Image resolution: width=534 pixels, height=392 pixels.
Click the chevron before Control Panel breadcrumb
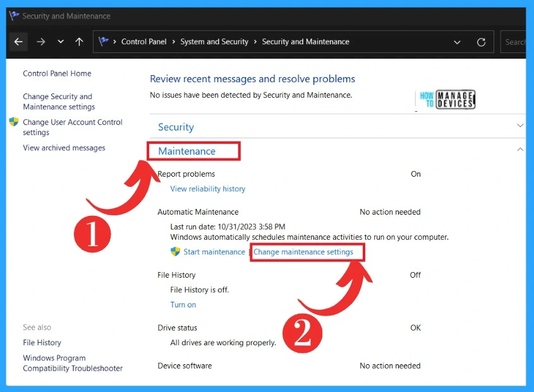(115, 42)
